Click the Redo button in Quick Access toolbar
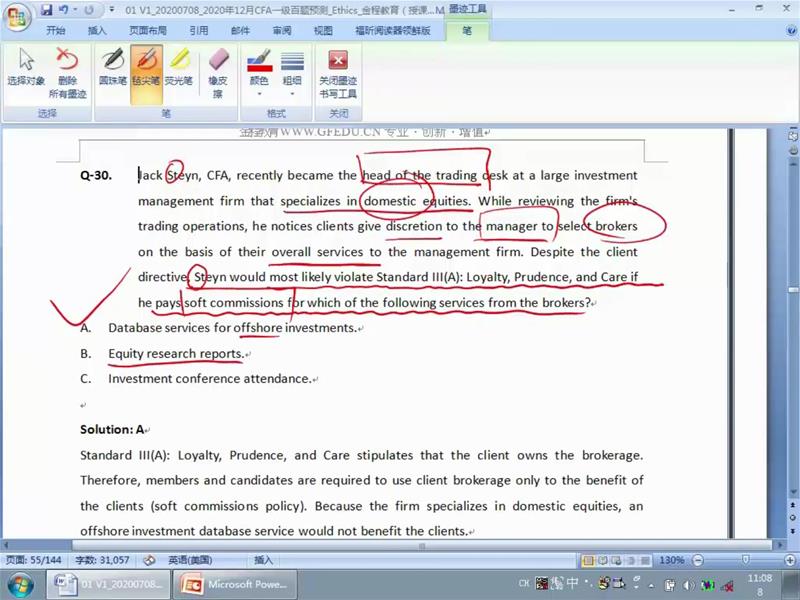 pyautogui.click(x=90, y=10)
